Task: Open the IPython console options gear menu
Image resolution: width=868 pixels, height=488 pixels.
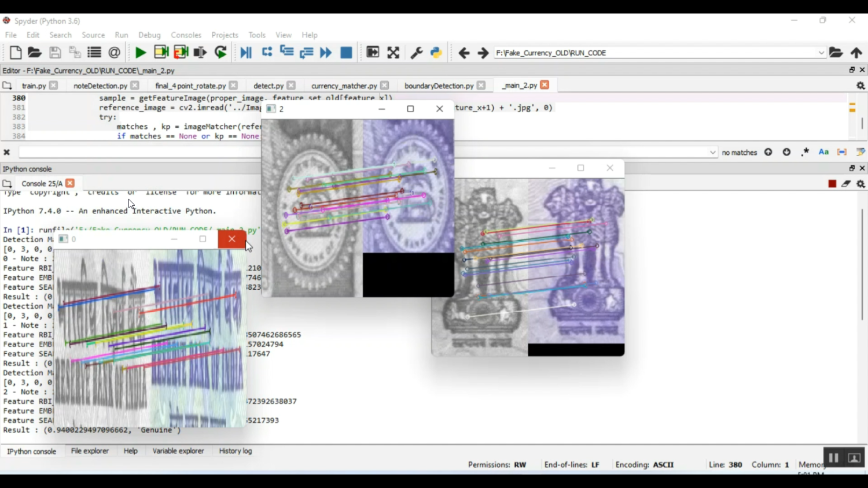Action: pos(860,184)
